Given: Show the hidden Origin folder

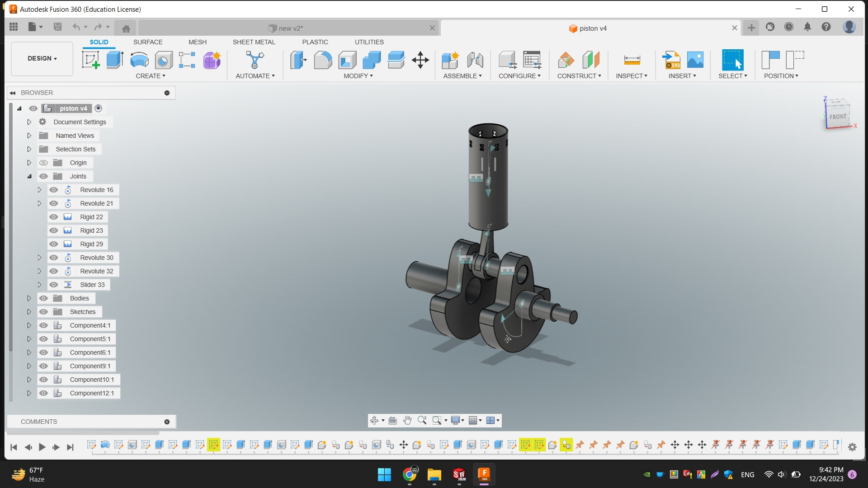Looking at the screenshot, I should point(43,163).
